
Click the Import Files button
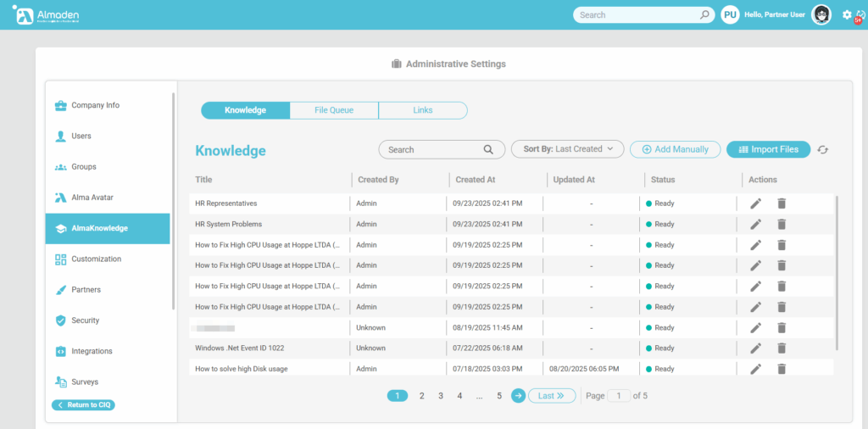pyautogui.click(x=768, y=149)
